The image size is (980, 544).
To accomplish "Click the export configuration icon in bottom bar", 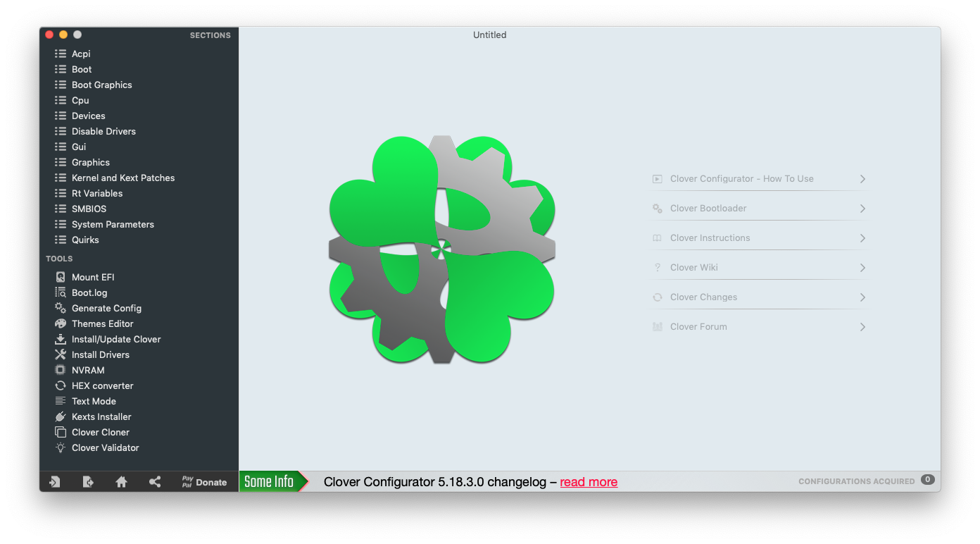I will pos(88,482).
